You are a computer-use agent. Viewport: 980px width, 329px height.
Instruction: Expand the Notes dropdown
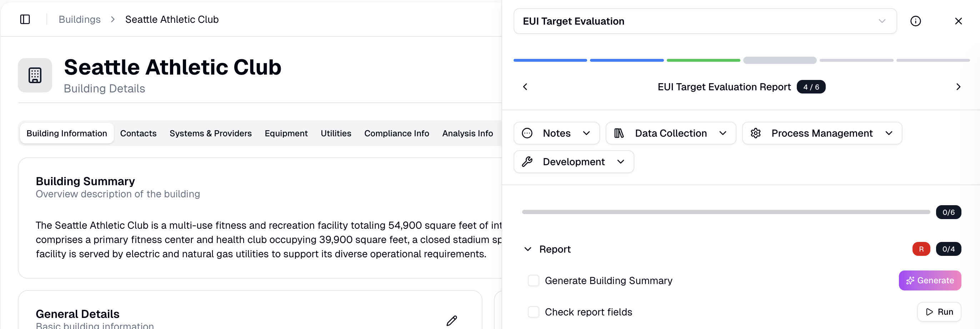(x=556, y=133)
